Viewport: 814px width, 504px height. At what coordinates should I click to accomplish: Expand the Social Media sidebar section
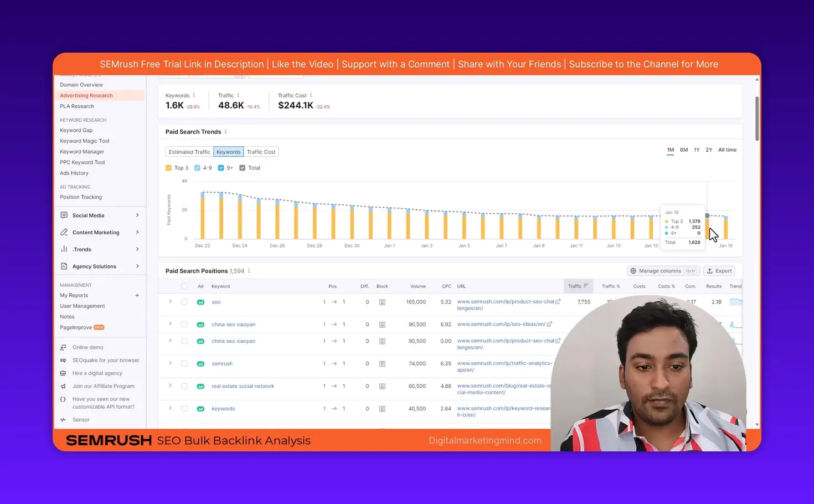tap(137, 215)
